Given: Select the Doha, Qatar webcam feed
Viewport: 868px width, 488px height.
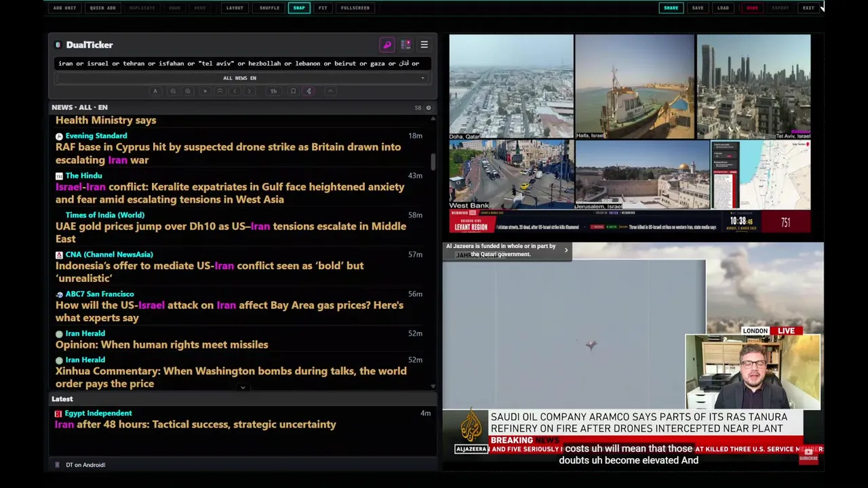Looking at the screenshot, I should click(511, 87).
